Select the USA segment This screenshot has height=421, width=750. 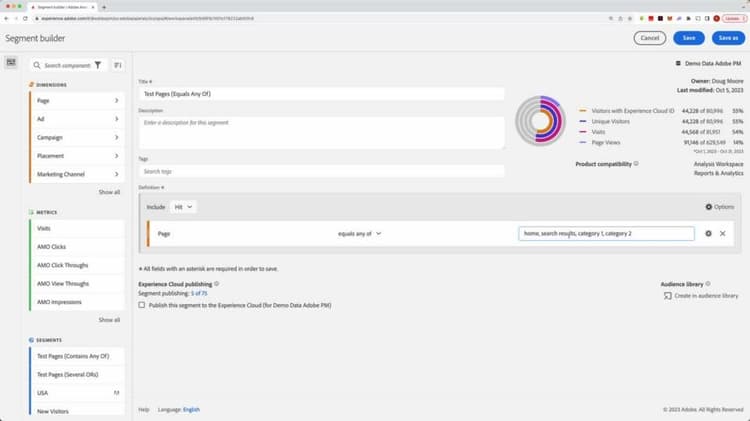(x=77, y=393)
